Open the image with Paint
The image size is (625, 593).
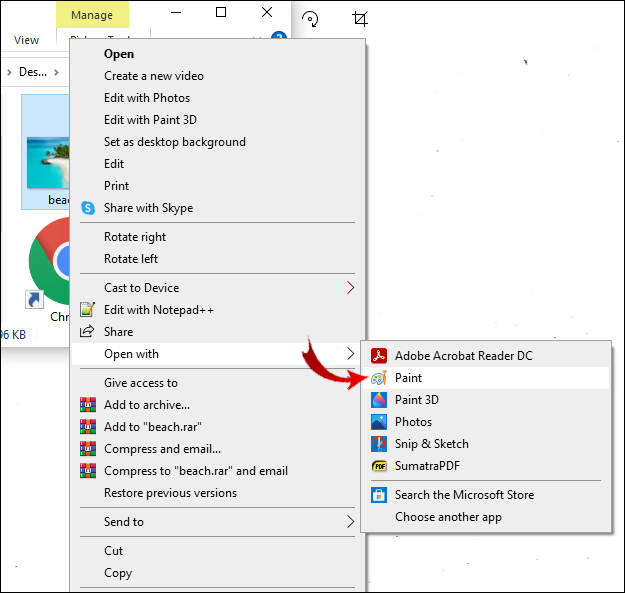tap(486, 378)
